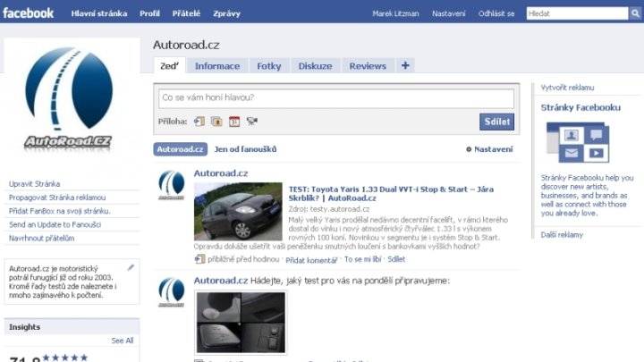Open the TEST: Toyota Yaris article link

[x=391, y=193]
